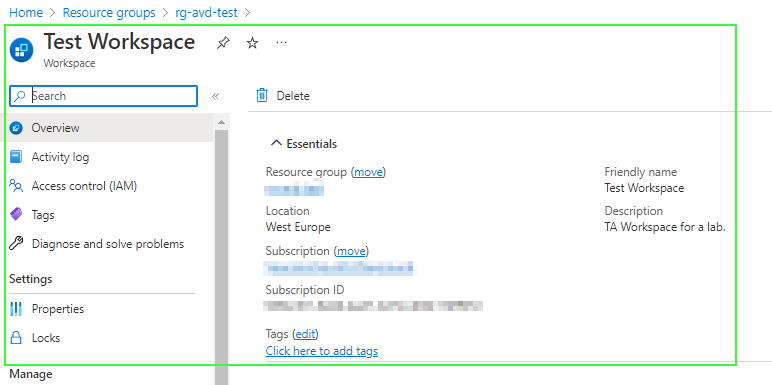This screenshot has width=772, height=385.
Task: Go to Home breadcrumb
Action: (x=26, y=13)
